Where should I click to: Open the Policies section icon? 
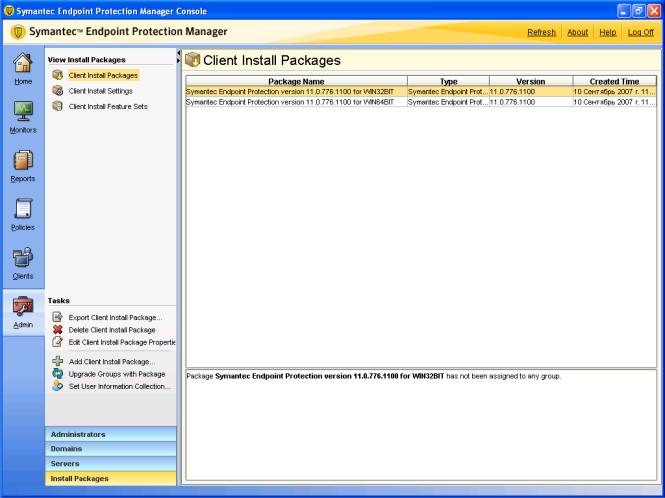pos(23,210)
